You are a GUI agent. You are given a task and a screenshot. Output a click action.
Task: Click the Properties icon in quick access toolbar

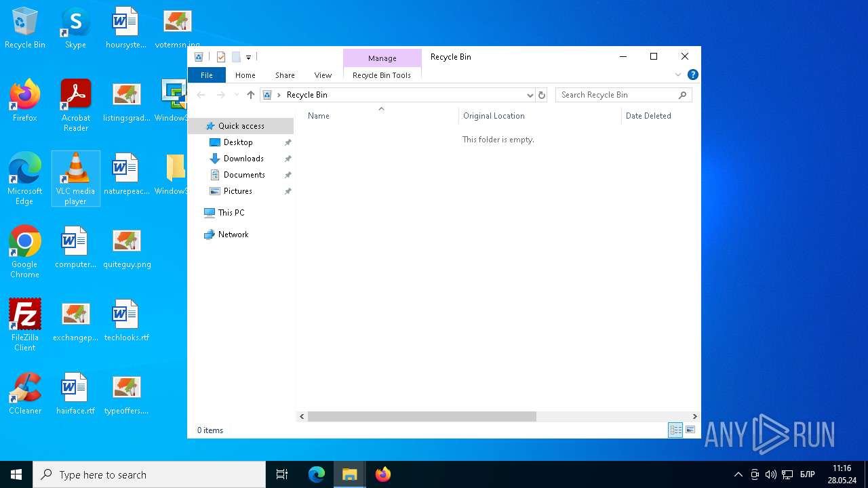(x=221, y=57)
